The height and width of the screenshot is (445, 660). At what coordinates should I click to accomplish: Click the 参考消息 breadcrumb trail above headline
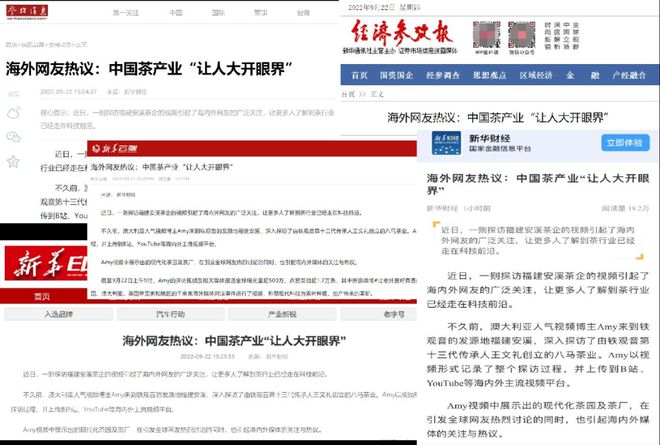(x=46, y=44)
